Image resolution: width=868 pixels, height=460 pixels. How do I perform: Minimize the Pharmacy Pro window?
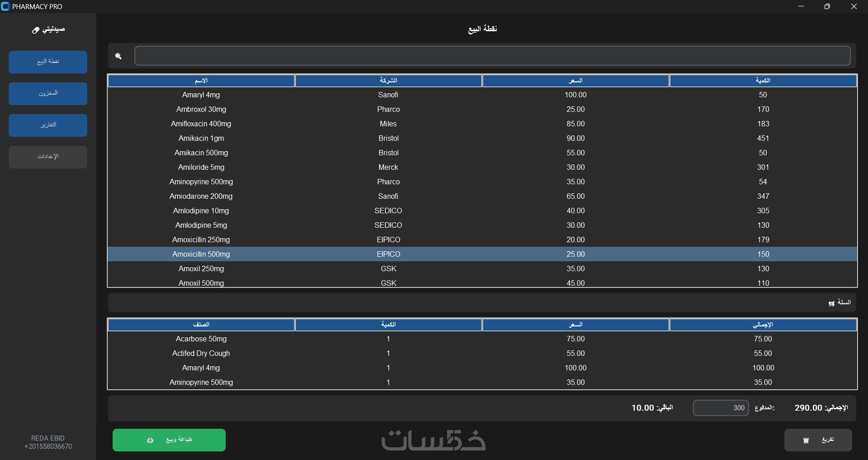(x=801, y=6)
